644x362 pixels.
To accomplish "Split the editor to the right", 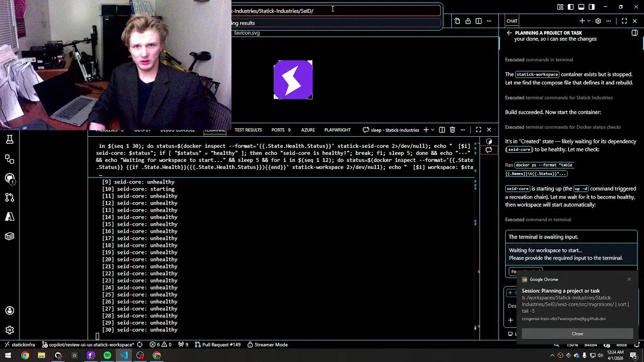I will pos(478,21).
